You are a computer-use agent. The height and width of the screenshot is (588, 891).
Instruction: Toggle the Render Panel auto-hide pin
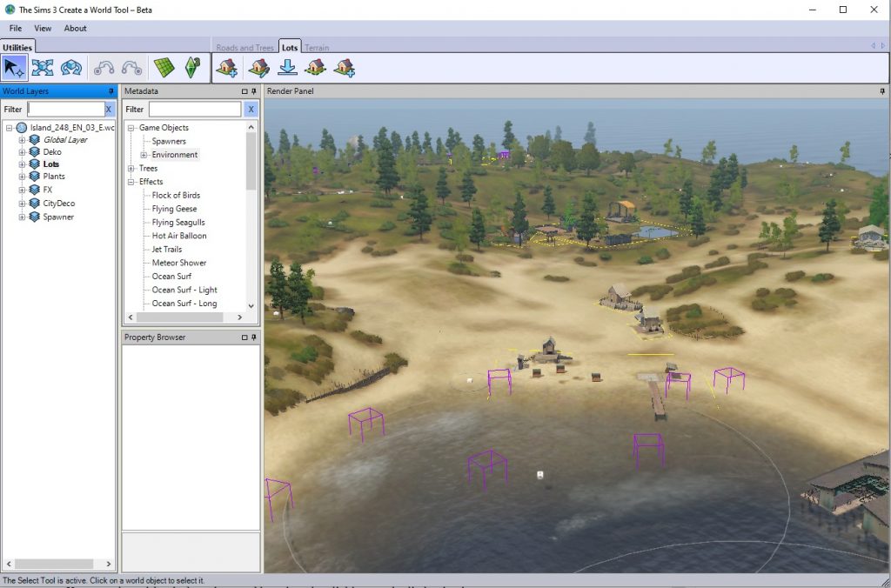pyautogui.click(x=883, y=91)
